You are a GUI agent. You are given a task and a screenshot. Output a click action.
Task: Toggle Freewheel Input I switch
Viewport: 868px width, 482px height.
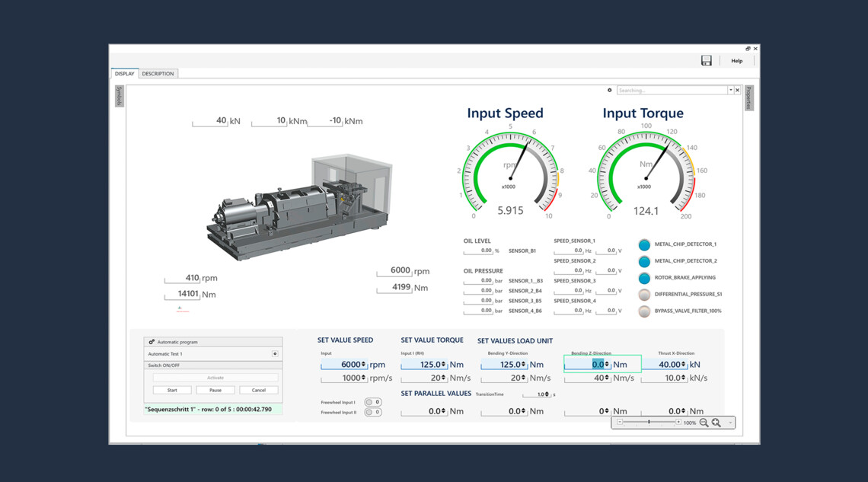[372, 404]
